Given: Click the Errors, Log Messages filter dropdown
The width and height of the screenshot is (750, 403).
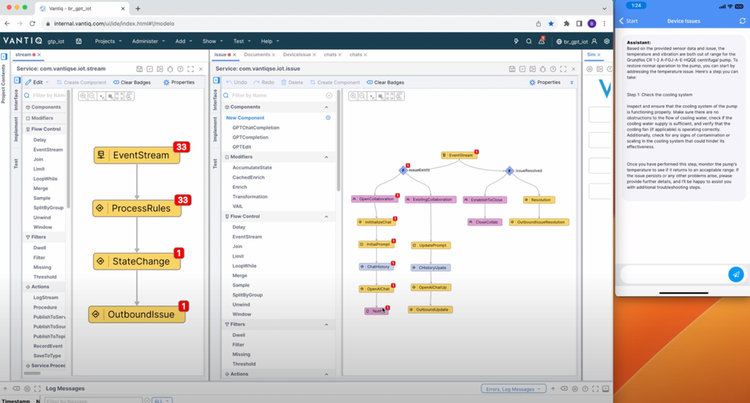Looking at the screenshot, I should (x=515, y=388).
